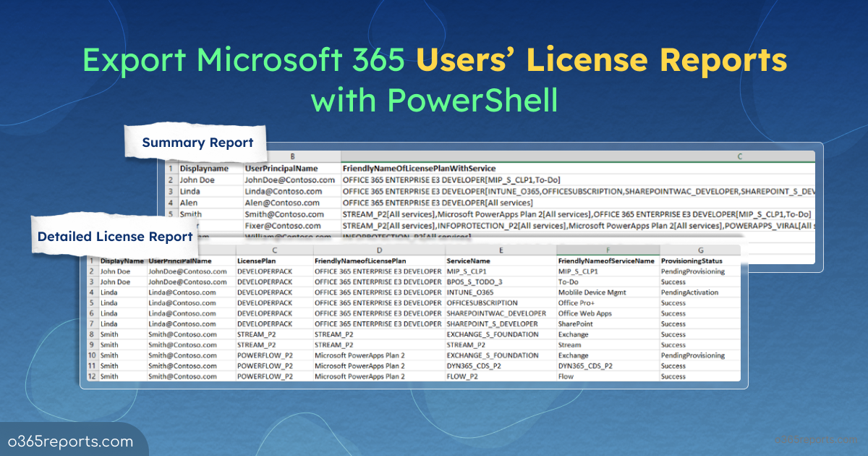
Task: Select JohnDoe@Contoso.com cell in summary report
Action: (x=290, y=180)
